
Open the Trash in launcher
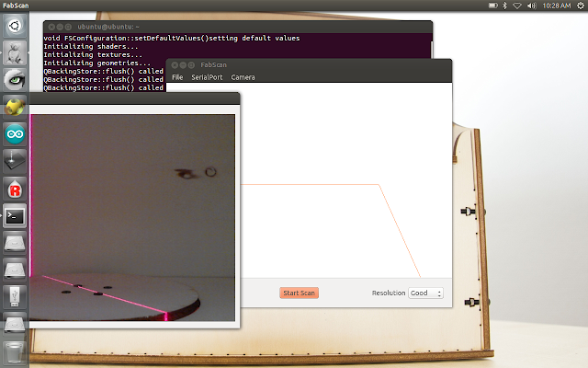click(15, 352)
